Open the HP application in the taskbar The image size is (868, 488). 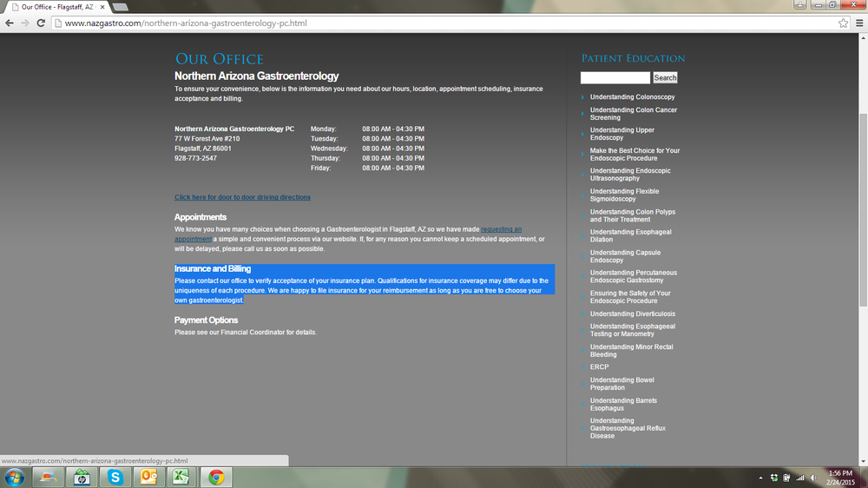click(x=82, y=478)
